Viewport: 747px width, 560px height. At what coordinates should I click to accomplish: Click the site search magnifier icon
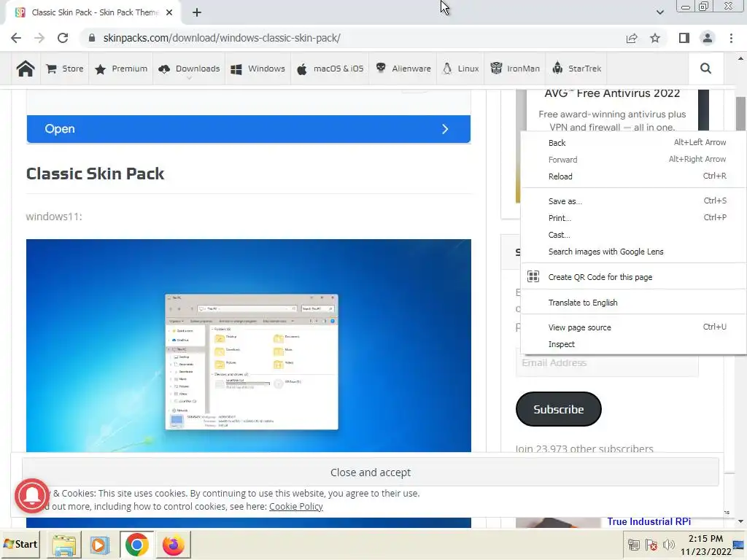click(x=705, y=69)
